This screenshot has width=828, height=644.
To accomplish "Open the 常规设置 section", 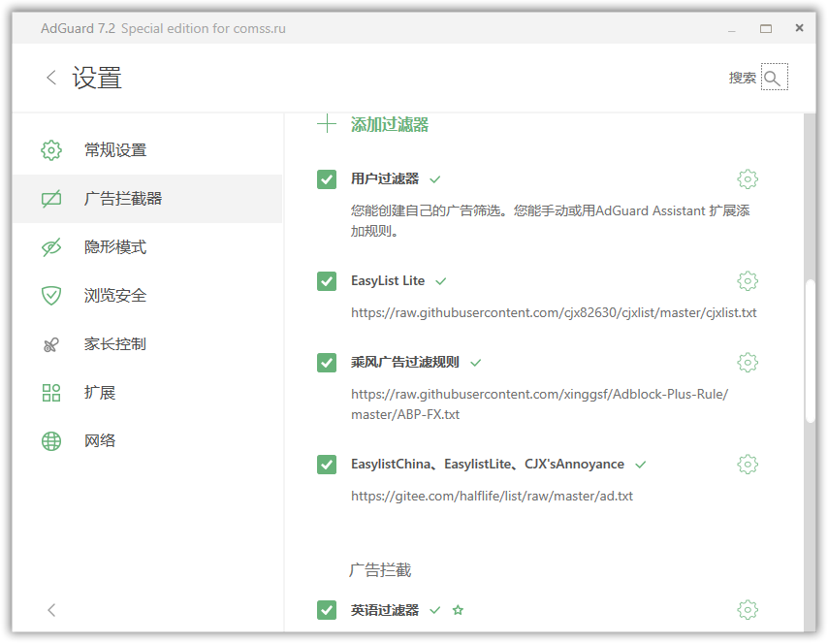I will coord(147,150).
